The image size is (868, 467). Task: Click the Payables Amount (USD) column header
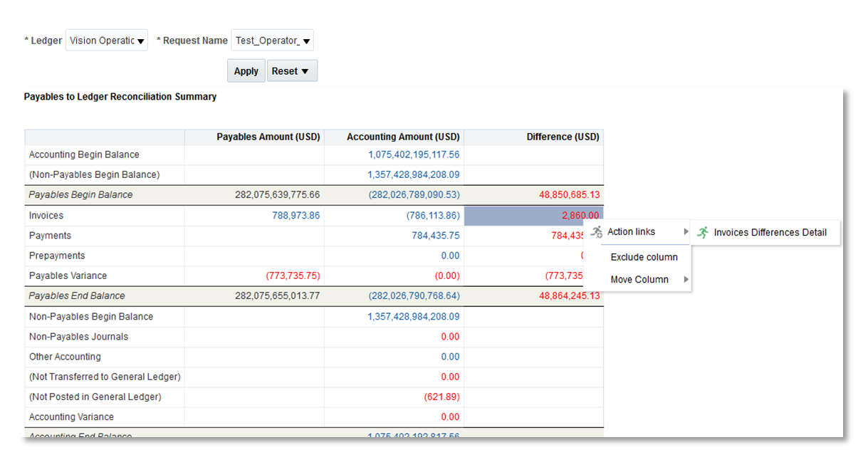(x=268, y=137)
